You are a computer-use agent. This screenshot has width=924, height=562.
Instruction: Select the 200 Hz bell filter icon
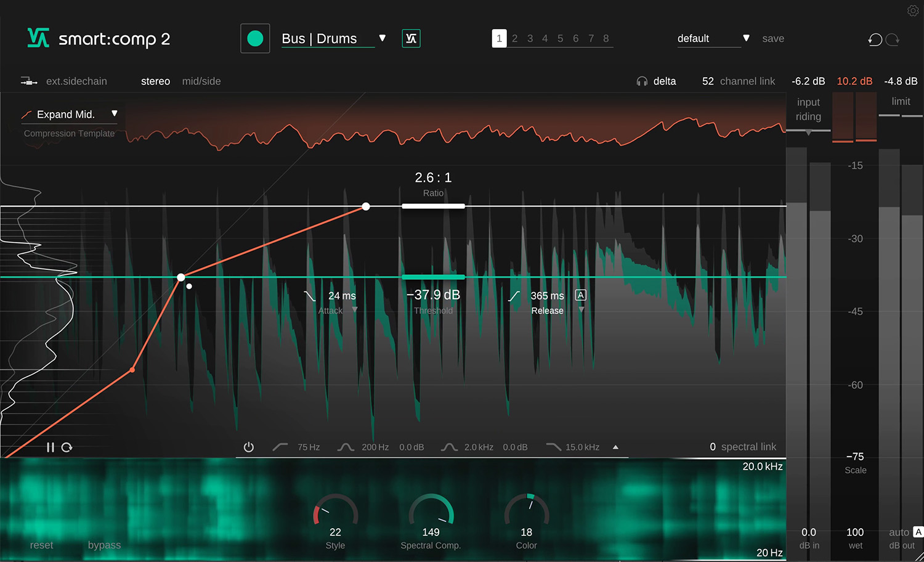click(346, 447)
